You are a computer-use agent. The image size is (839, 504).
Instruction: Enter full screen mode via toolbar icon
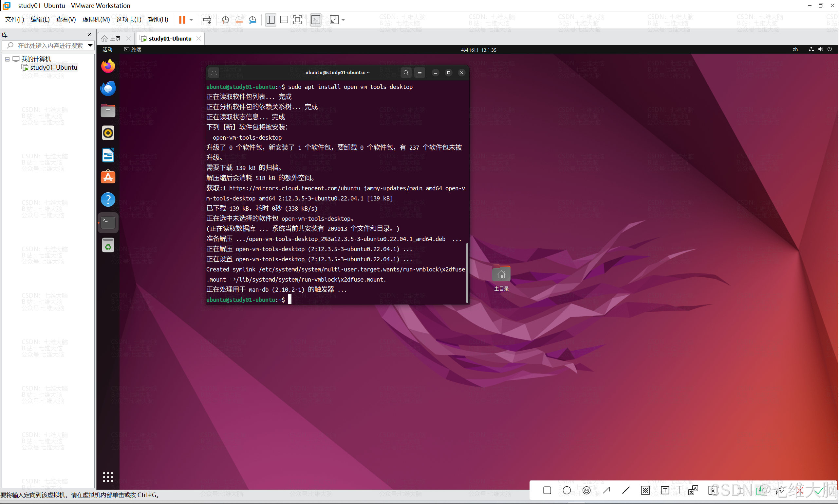pos(297,20)
